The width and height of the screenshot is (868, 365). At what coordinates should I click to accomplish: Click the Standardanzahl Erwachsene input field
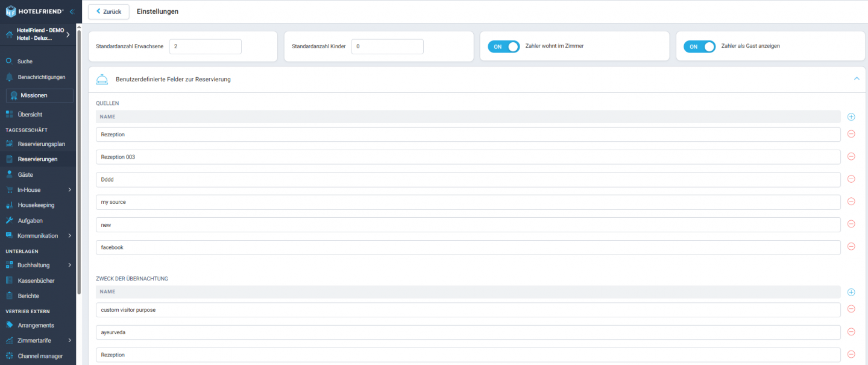[x=205, y=46]
